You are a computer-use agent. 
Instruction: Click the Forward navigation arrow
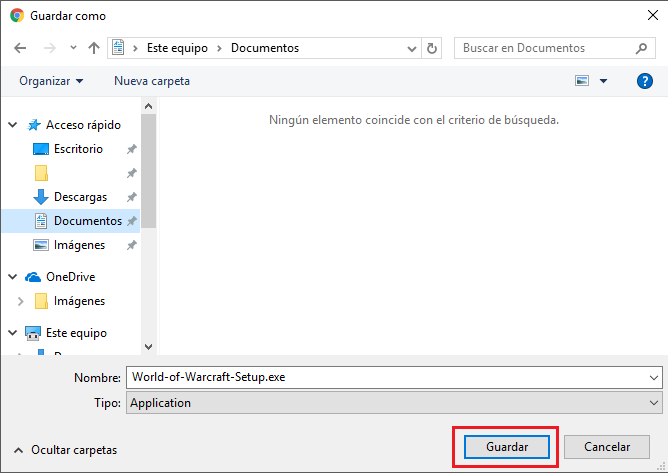50,48
